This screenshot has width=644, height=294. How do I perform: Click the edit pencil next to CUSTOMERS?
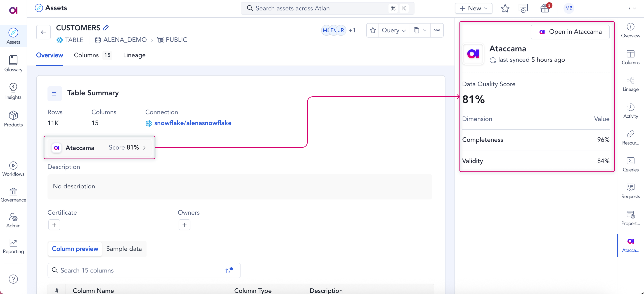point(106,28)
